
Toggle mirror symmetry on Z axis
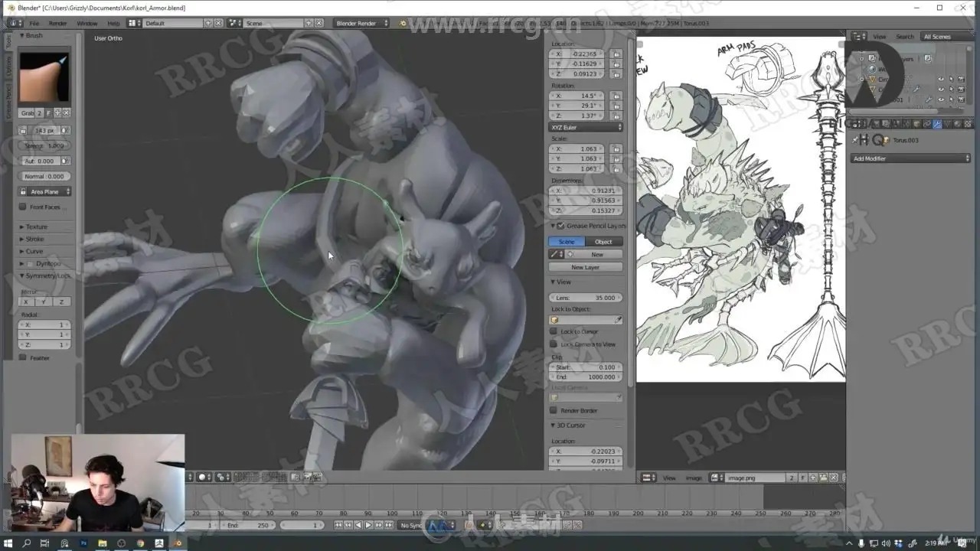(62, 302)
